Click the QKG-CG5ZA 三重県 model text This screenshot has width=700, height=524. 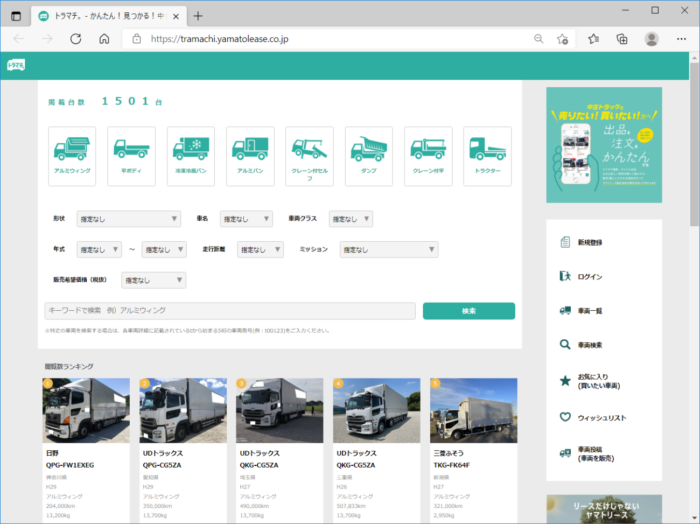pos(356,465)
